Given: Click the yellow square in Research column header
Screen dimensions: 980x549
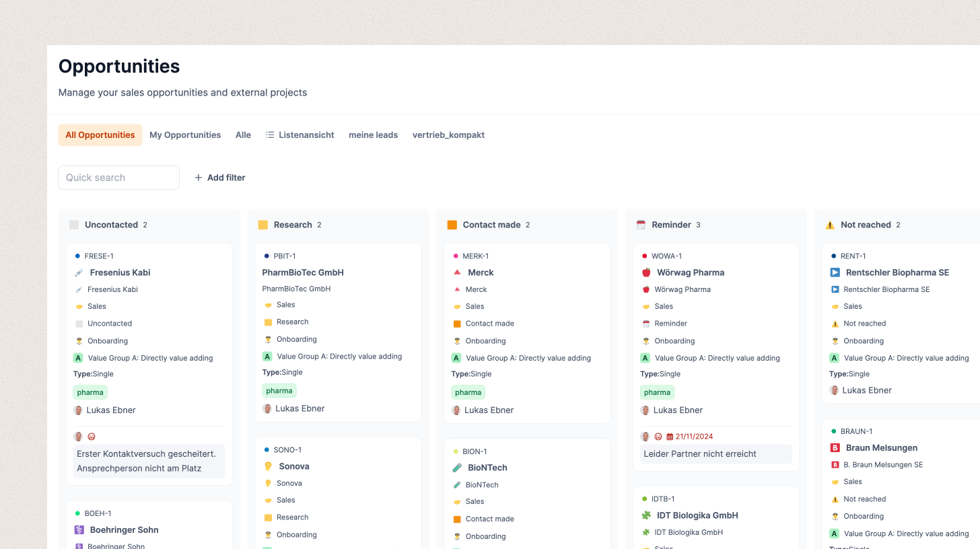Looking at the screenshot, I should tap(263, 225).
